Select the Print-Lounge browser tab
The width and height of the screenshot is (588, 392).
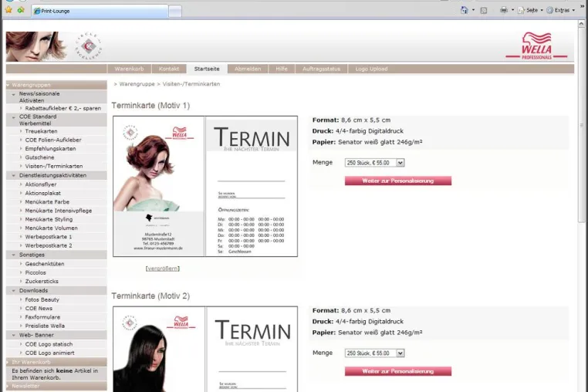click(100, 12)
